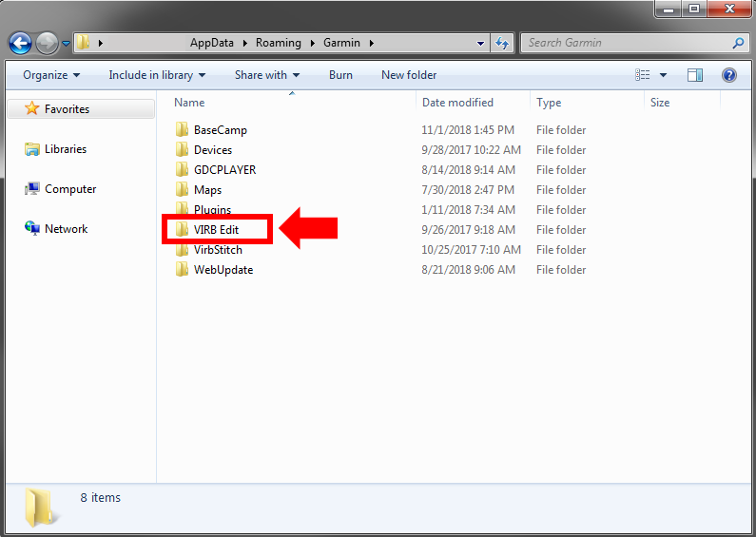Click Burn in the toolbar

point(340,75)
